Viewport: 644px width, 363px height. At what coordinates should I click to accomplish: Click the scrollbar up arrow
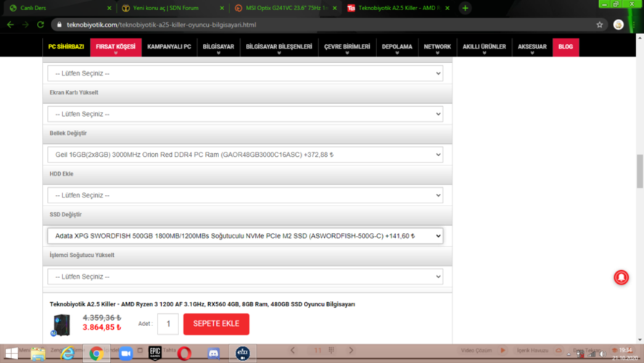[x=640, y=38]
